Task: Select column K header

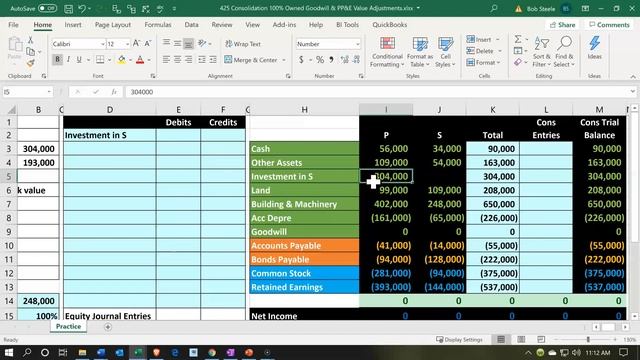Action: point(493,109)
